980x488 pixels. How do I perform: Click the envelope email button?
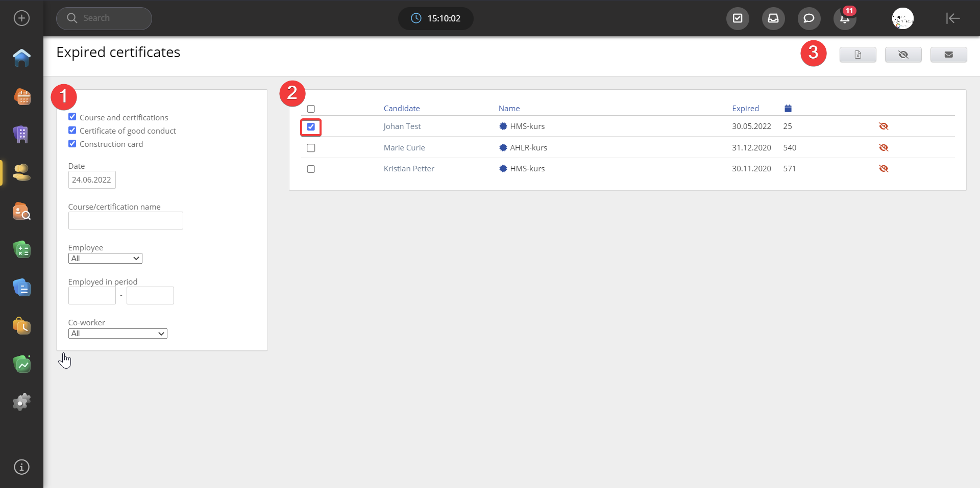click(948, 55)
